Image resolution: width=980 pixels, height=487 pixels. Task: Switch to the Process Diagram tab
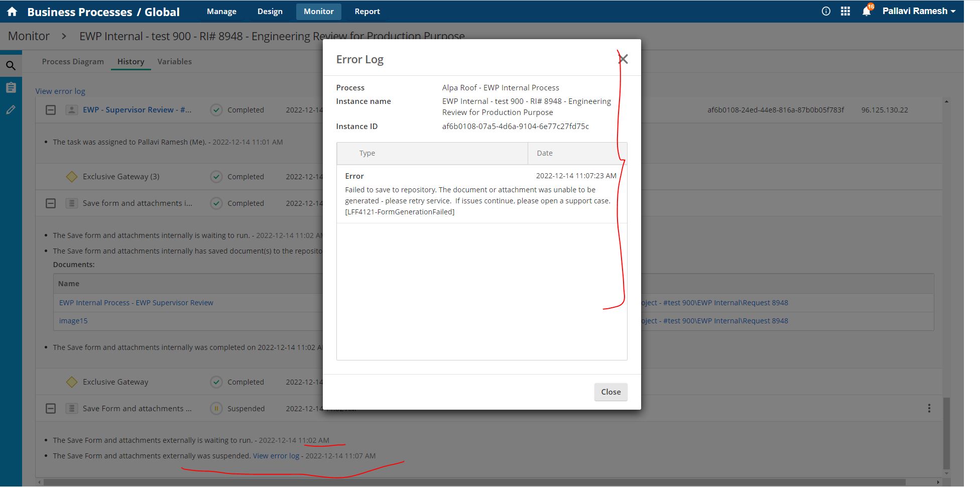pyautogui.click(x=73, y=61)
